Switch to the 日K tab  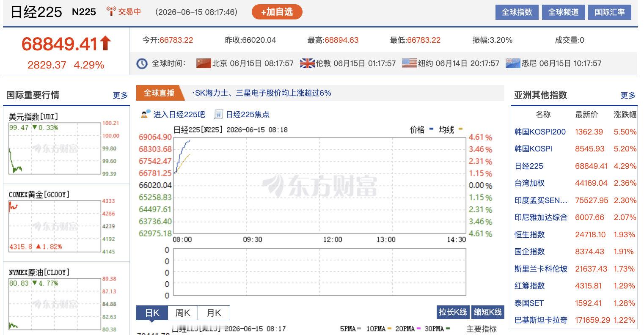[x=152, y=313]
